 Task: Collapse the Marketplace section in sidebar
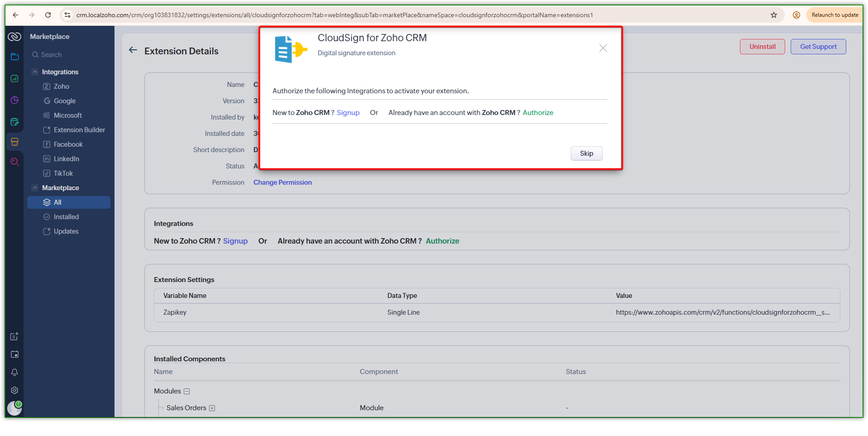pos(35,188)
